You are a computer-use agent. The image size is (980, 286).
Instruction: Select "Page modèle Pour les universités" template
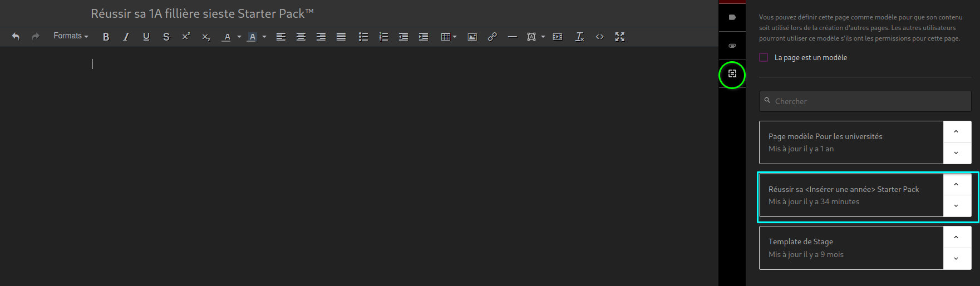[x=850, y=142]
